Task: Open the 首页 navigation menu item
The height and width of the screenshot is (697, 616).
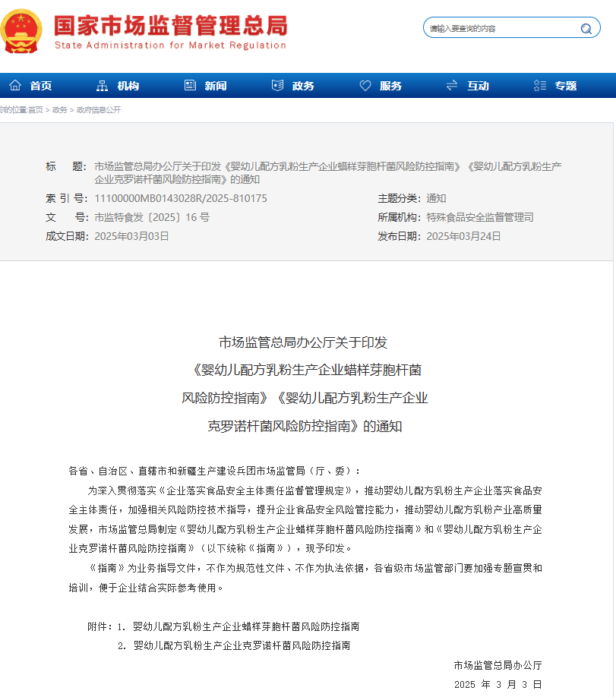Action: point(41,86)
